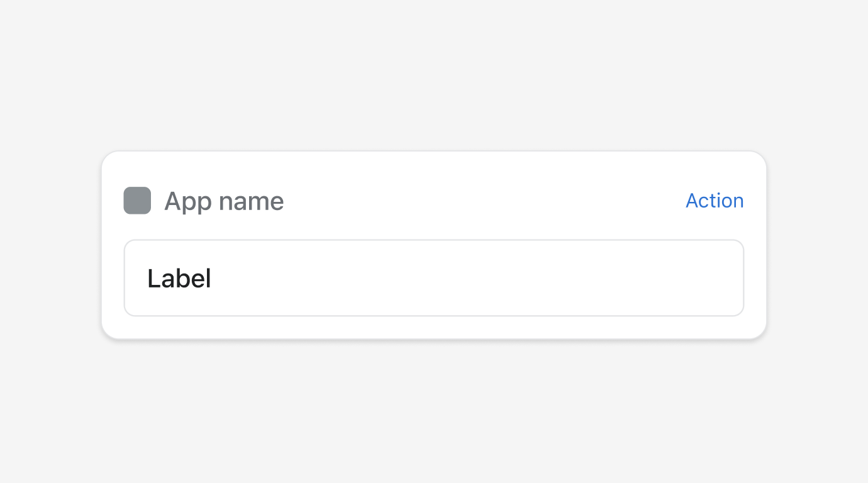This screenshot has width=868, height=483.
Task: Click the app icon left of App name
Action: pos(137,201)
